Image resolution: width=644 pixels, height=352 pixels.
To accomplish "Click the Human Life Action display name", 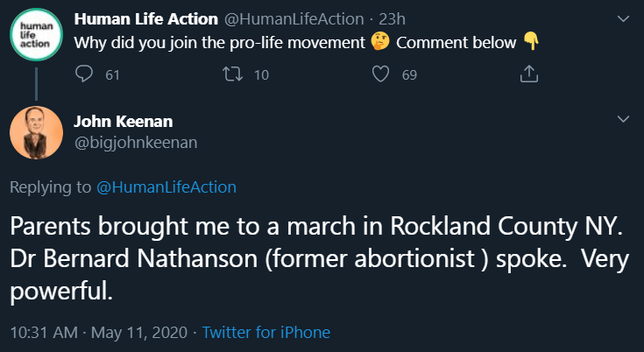I will [x=145, y=18].
